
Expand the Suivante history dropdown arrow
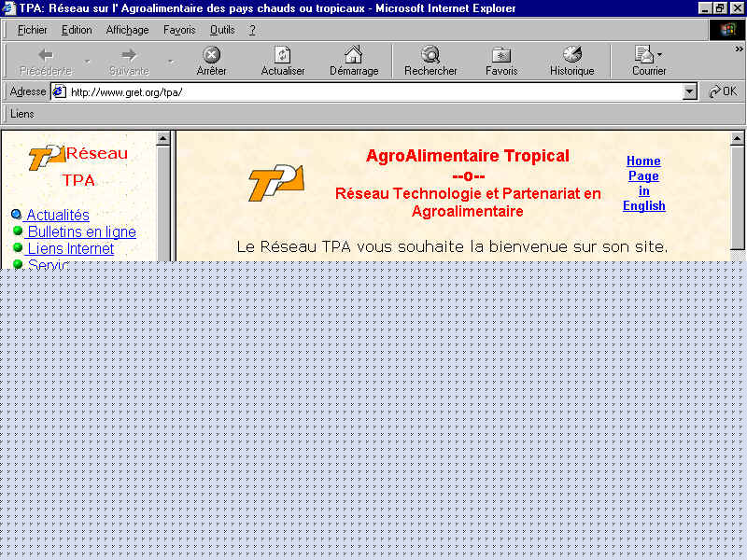(171, 62)
